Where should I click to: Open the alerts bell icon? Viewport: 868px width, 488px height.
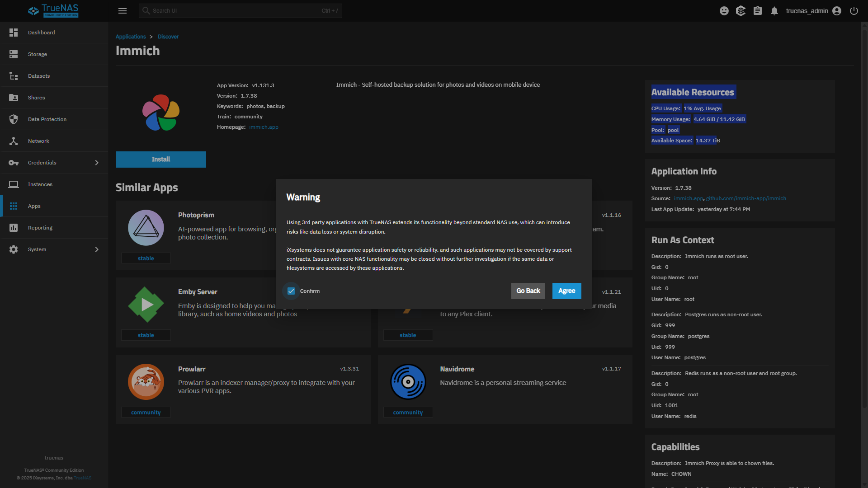(x=774, y=11)
